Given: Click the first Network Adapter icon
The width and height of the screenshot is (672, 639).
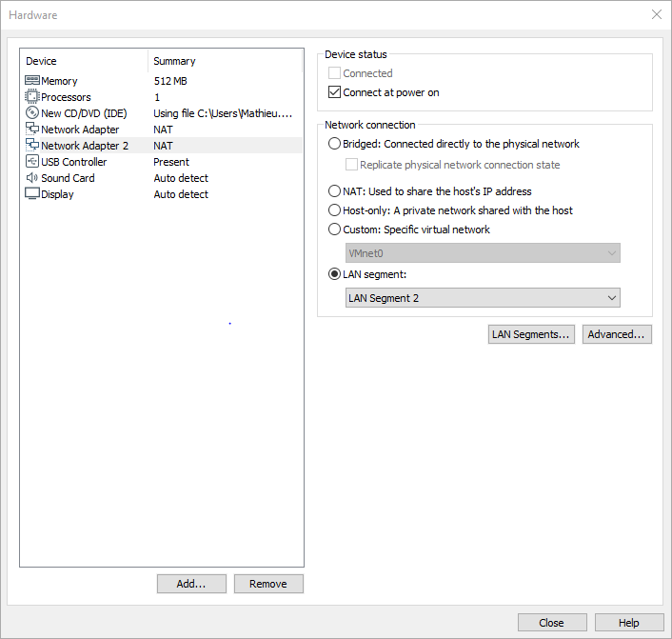Looking at the screenshot, I should click(x=31, y=130).
